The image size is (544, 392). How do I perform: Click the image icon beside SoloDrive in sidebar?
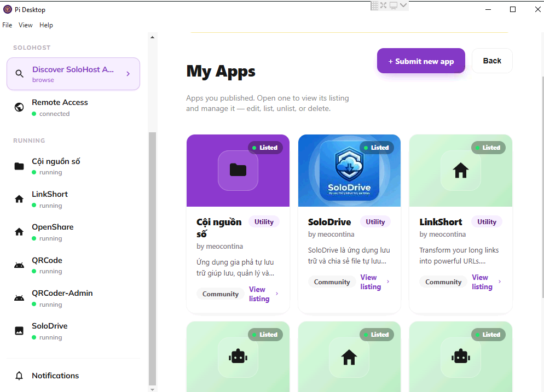point(19,331)
